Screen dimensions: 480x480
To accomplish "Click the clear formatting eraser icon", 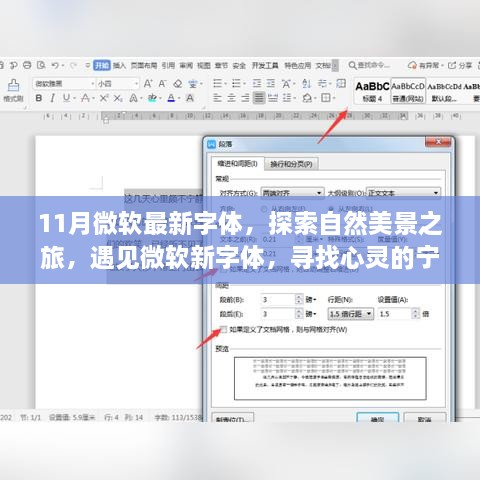I will [178, 84].
